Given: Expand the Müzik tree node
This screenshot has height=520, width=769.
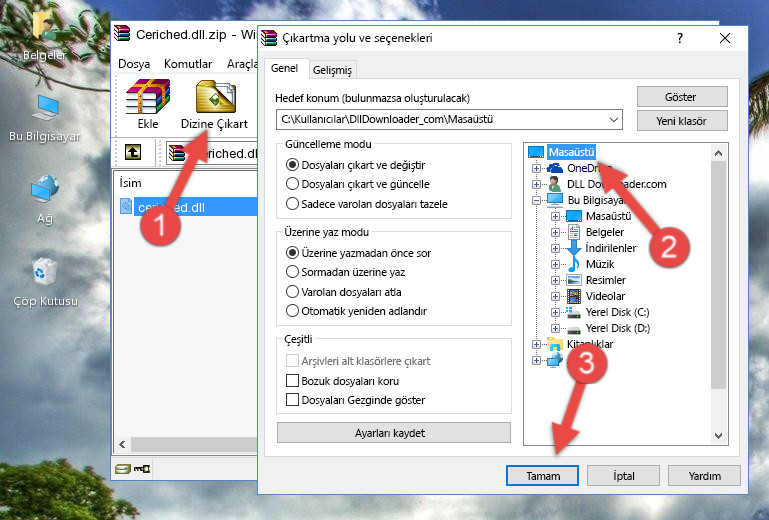Looking at the screenshot, I should pyautogui.click(x=555, y=264).
